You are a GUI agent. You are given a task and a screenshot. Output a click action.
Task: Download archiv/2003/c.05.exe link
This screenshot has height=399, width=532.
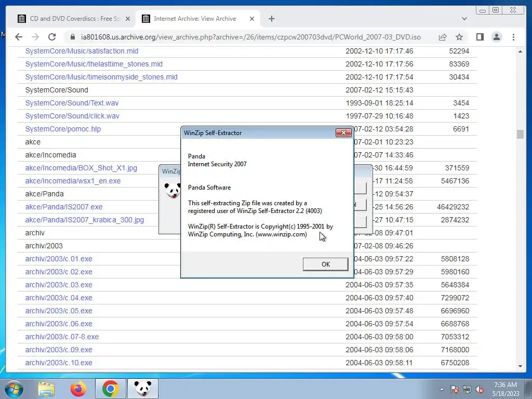point(58,311)
